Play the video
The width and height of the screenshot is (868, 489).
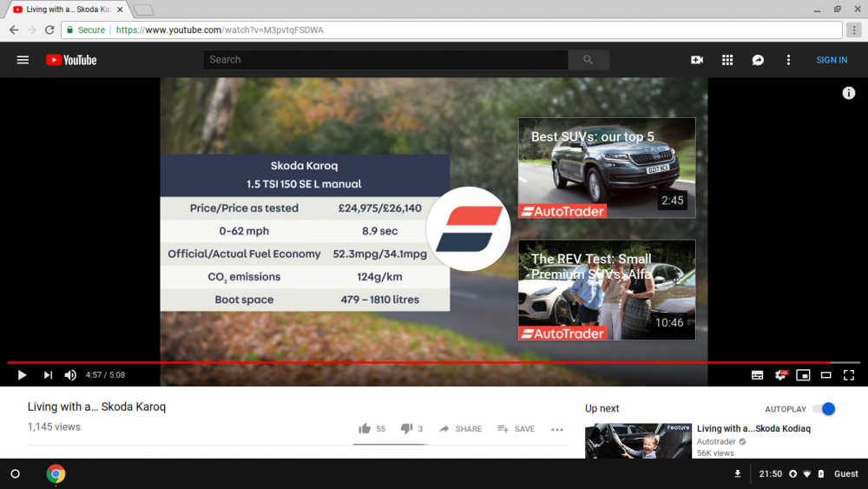click(x=22, y=375)
